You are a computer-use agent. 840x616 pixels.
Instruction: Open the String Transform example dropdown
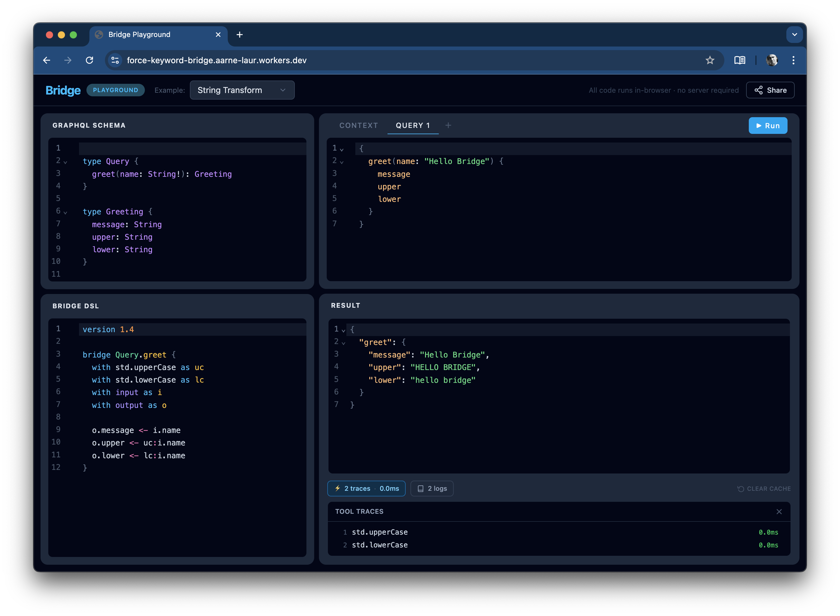(x=242, y=90)
